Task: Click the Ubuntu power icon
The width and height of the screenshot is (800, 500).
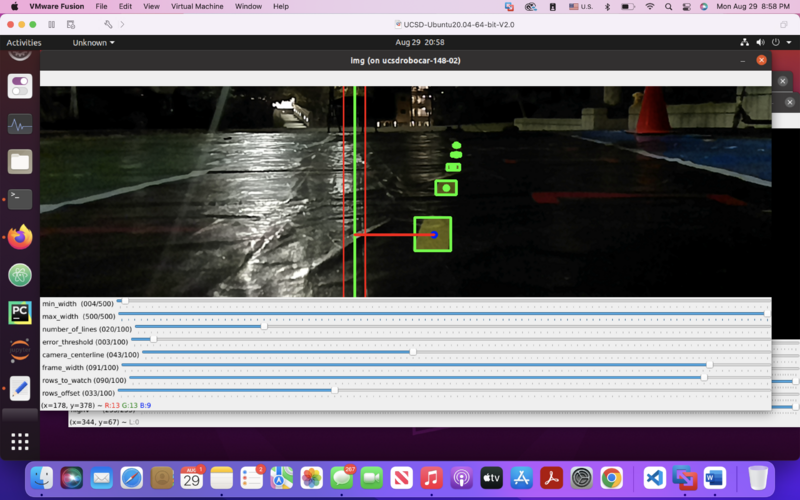Action: tap(776, 42)
